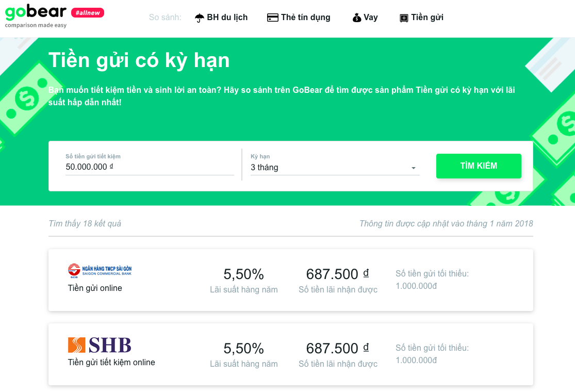Click the SHB bank logo
The image size is (575, 392).
click(100, 345)
